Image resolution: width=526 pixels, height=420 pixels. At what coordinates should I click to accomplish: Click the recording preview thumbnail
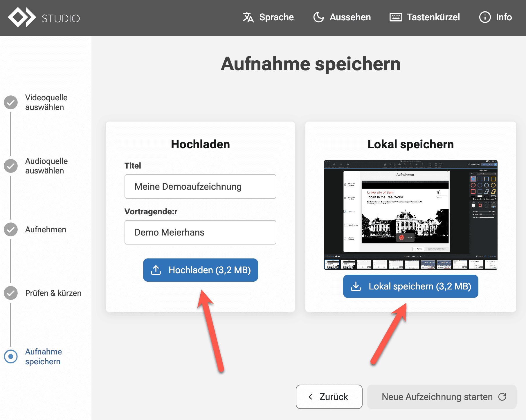tap(410, 215)
